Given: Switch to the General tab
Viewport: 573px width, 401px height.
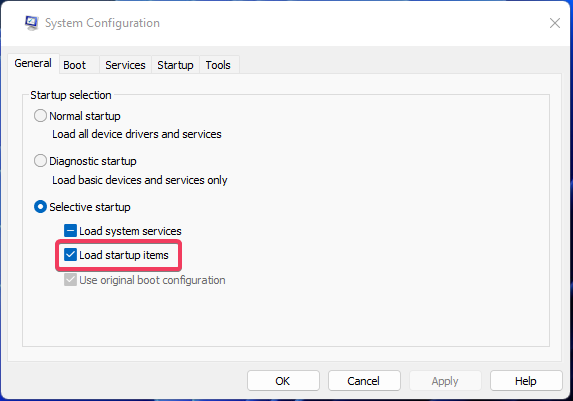Looking at the screenshot, I should point(33,63).
